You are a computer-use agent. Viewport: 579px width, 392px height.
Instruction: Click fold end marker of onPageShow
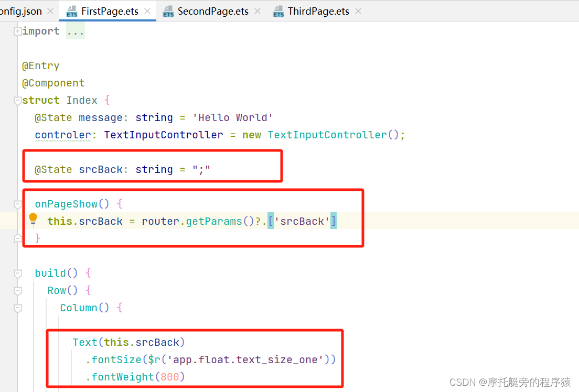[17, 238]
